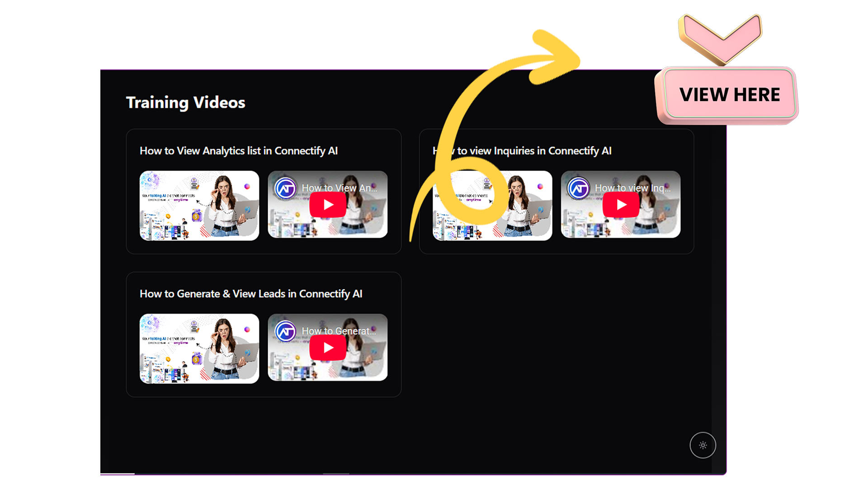
Task: Play the How to view Inquiries video
Action: click(x=621, y=205)
